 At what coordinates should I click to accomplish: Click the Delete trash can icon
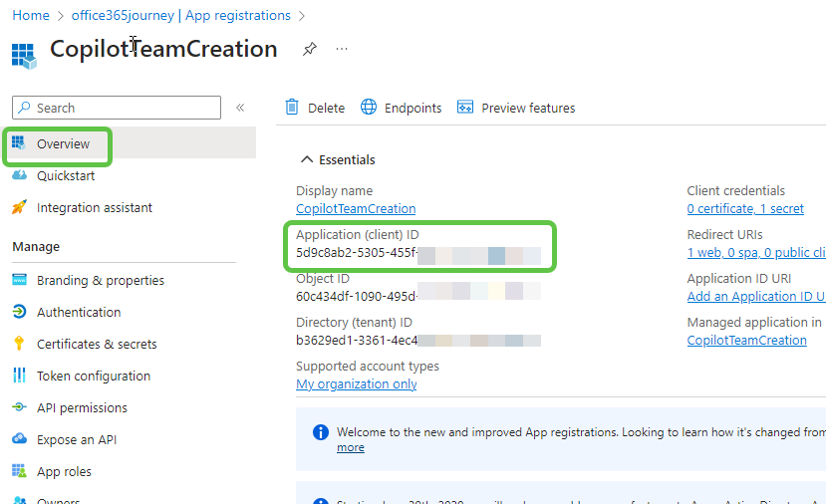(291, 107)
